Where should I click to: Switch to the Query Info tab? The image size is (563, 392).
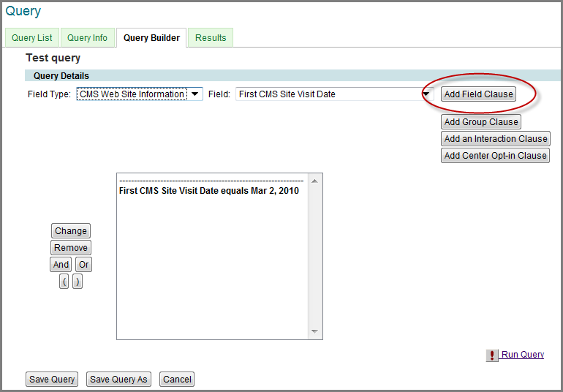pos(87,38)
